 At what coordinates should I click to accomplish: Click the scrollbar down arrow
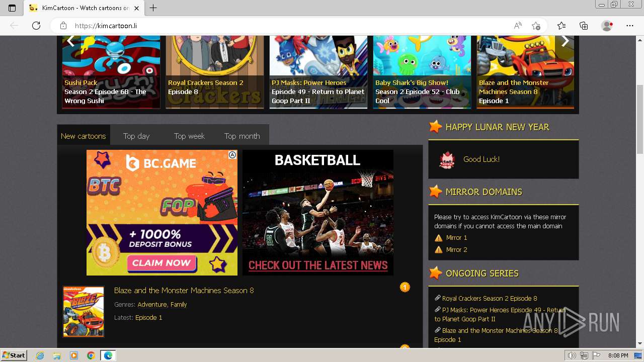(639, 343)
